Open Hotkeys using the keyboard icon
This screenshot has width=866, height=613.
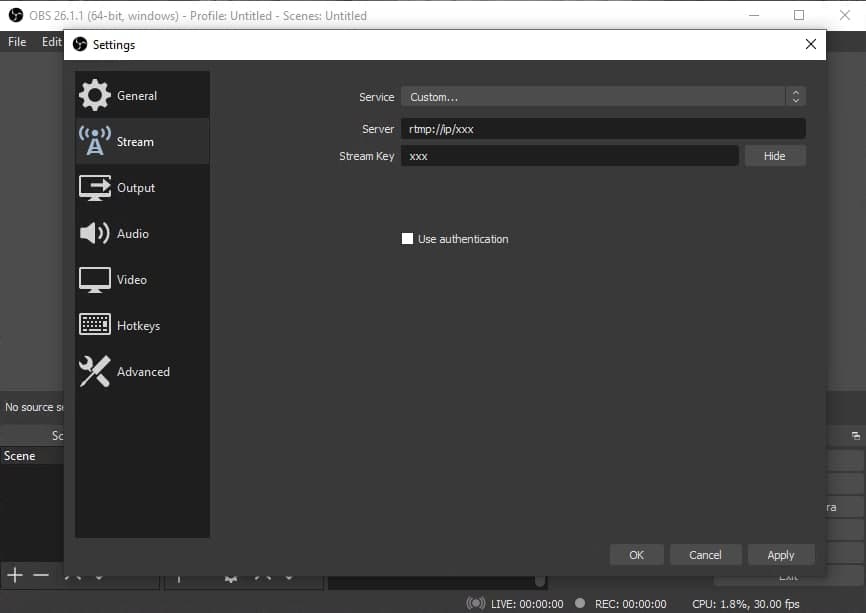pyautogui.click(x=95, y=326)
